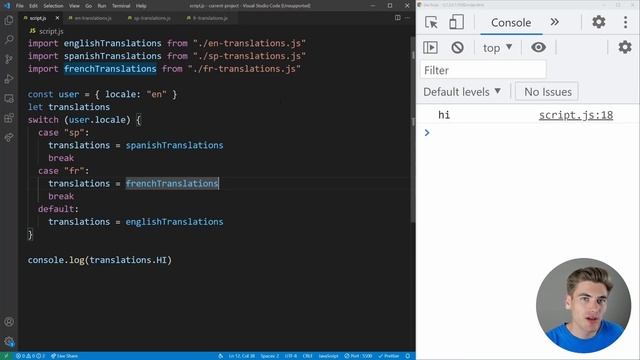This screenshot has height=360, width=640.
Task: Show the console sidebar
Action: [x=430, y=47]
